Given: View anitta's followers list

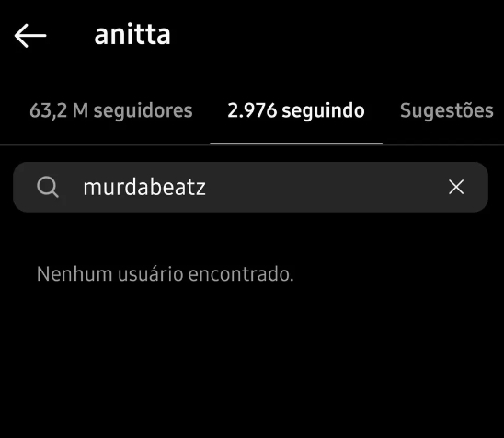Looking at the screenshot, I should (x=111, y=110).
